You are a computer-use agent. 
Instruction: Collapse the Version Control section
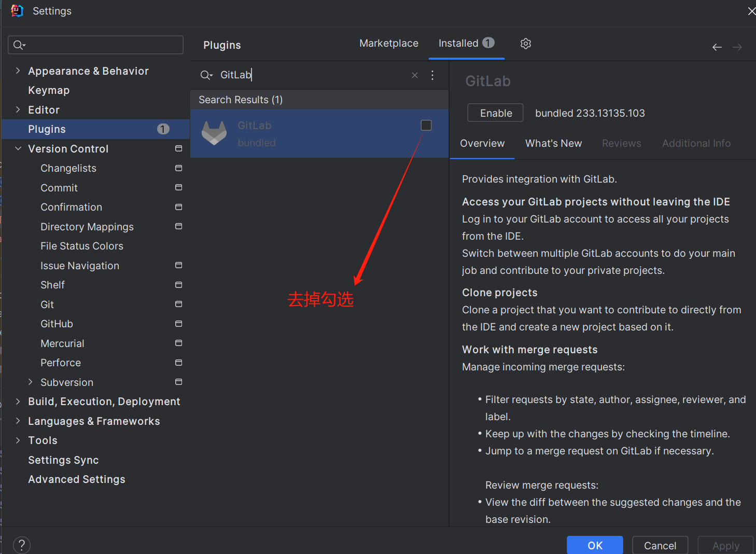coord(18,148)
